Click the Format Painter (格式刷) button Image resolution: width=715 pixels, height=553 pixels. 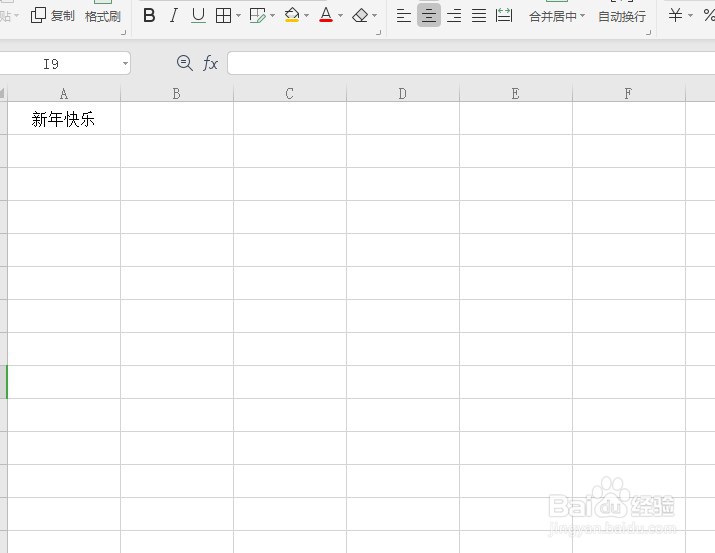pyautogui.click(x=103, y=16)
